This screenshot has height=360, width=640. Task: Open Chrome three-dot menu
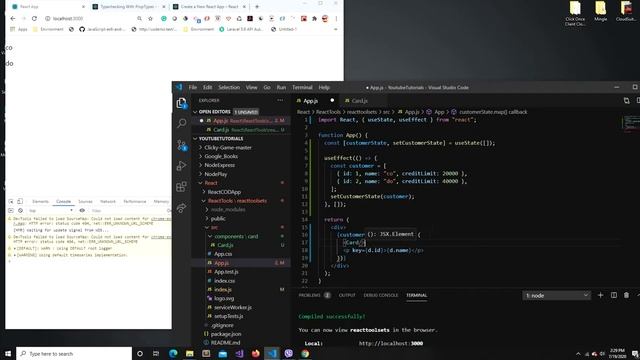coord(336,18)
